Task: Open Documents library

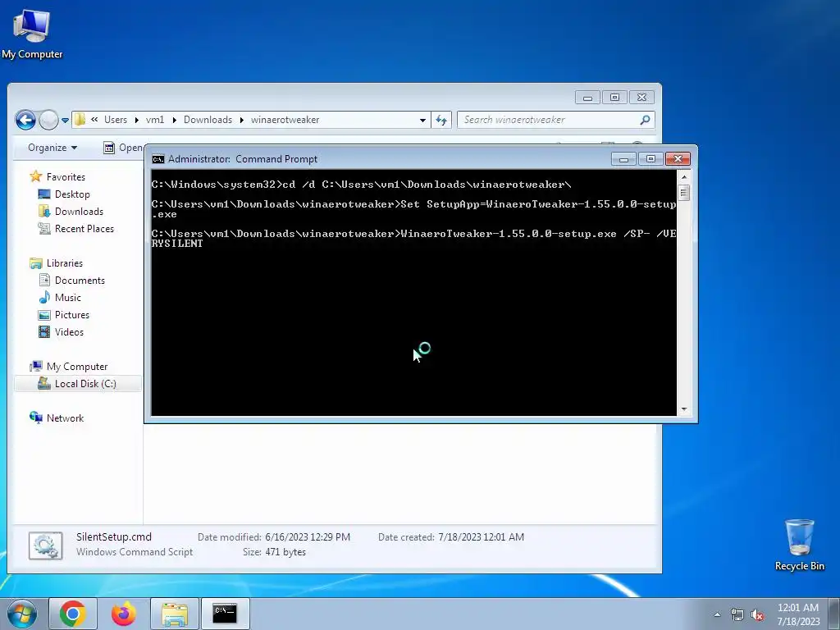Action: [80, 281]
